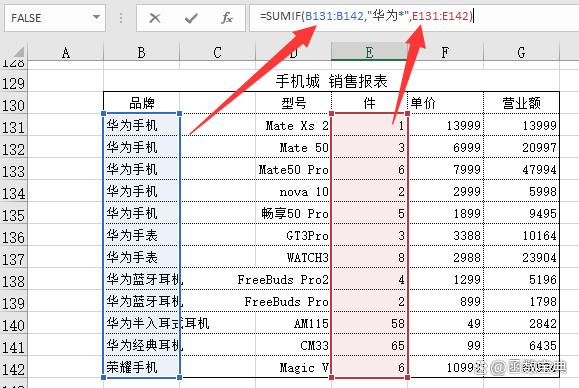Select row 131 header
Screen dimensions: 579x388
tap(14, 128)
